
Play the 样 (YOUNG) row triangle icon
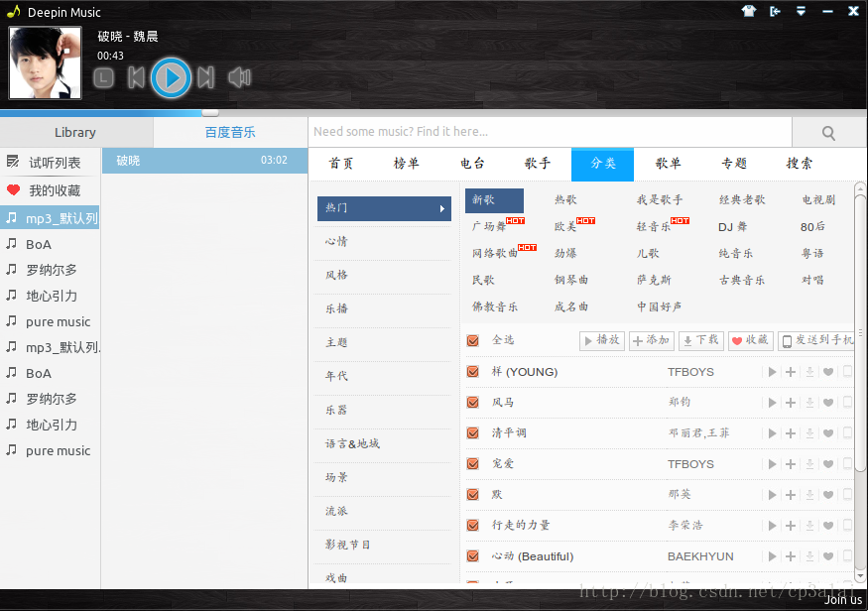772,372
